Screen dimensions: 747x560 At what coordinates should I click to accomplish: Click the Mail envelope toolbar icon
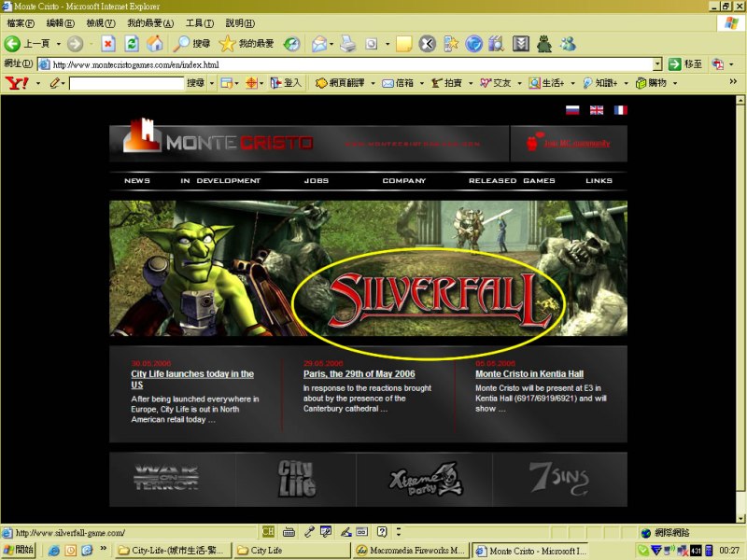tap(319, 44)
